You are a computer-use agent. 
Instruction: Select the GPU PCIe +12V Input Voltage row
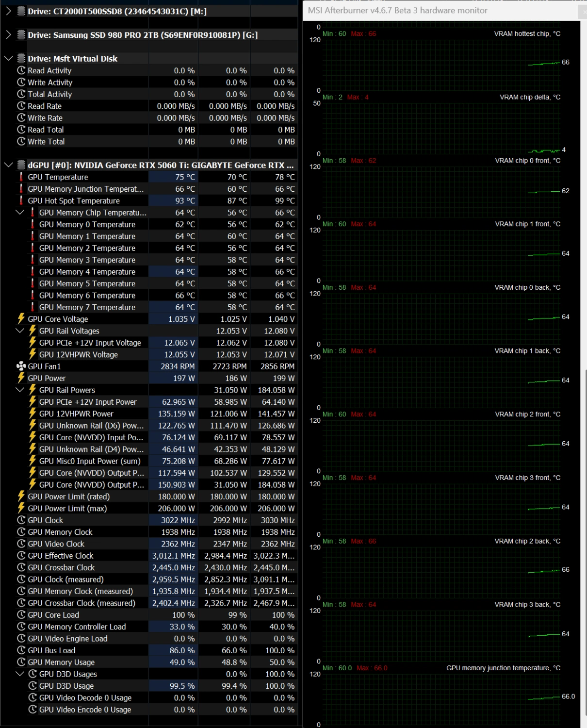150,343
